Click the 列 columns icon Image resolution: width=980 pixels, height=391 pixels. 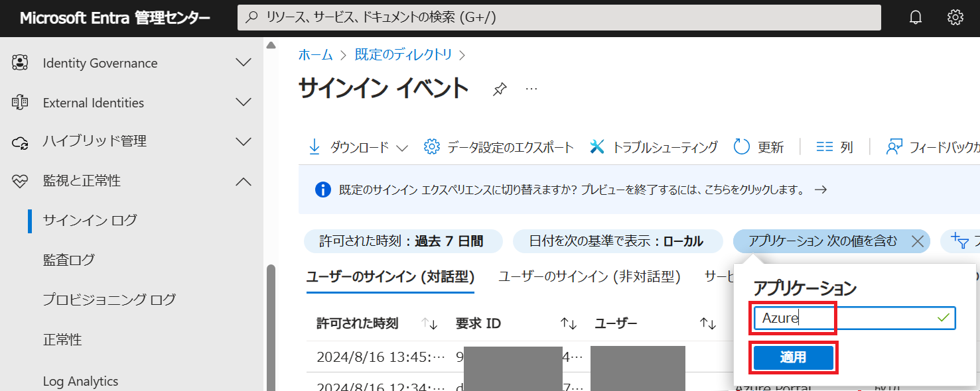click(824, 147)
